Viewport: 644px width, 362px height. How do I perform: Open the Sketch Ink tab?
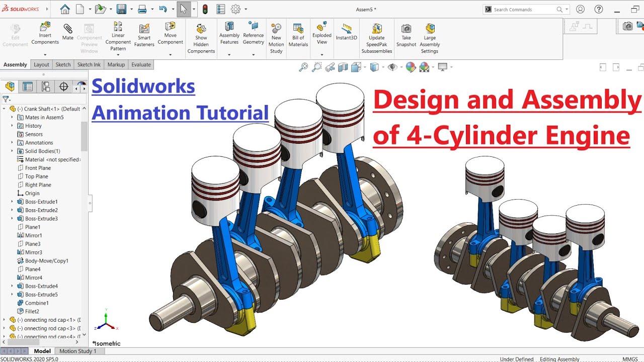pos(89,64)
